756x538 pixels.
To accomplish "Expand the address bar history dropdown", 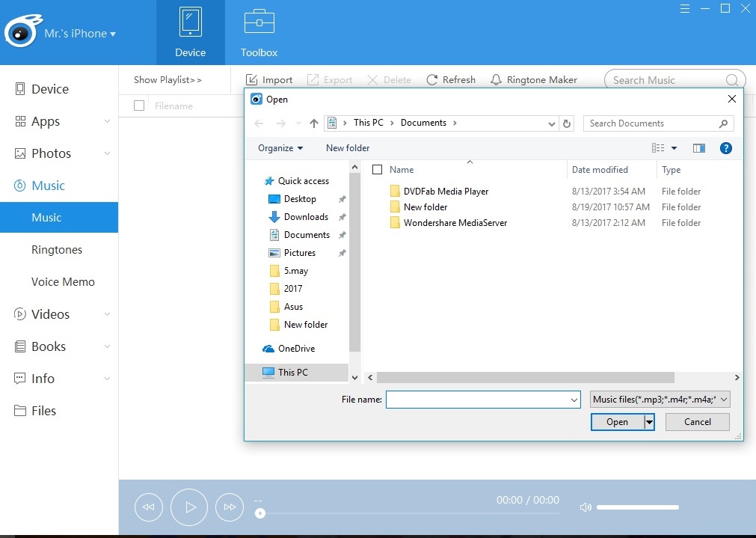I will click(552, 124).
